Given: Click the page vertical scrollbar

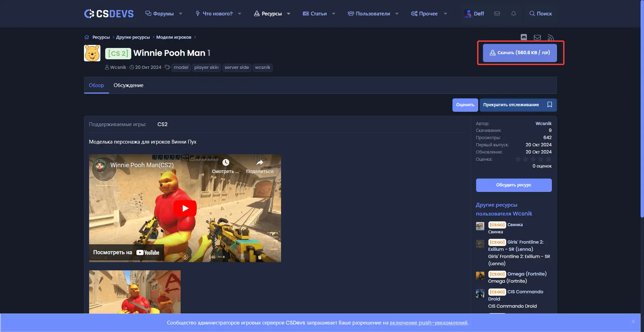Looking at the screenshot, I should (x=642, y=110).
